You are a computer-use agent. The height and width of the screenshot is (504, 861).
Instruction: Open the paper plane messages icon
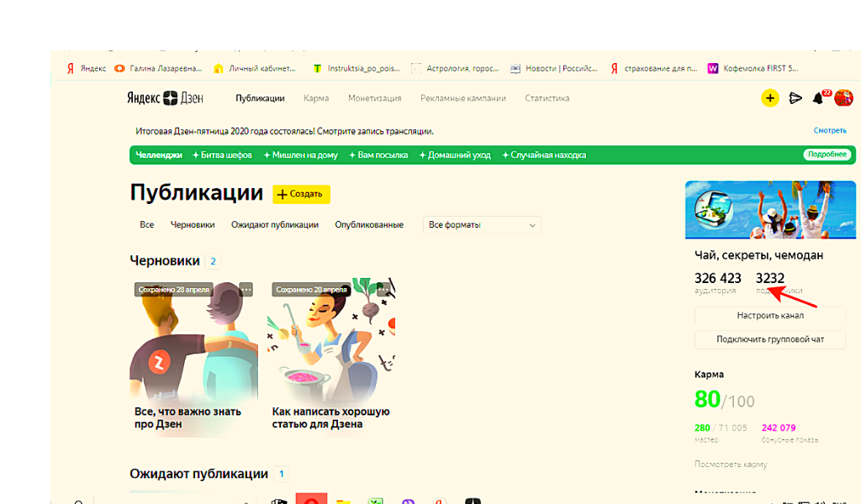(x=795, y=98)
